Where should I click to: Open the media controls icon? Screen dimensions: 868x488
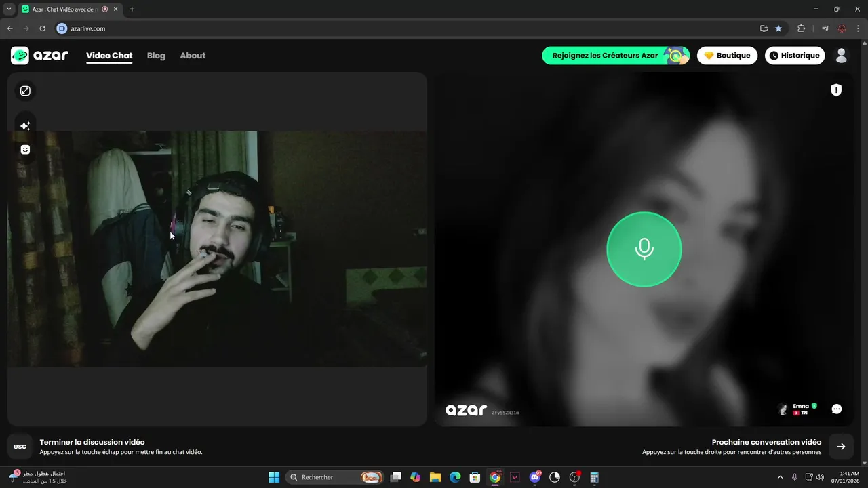coord(825,28)
